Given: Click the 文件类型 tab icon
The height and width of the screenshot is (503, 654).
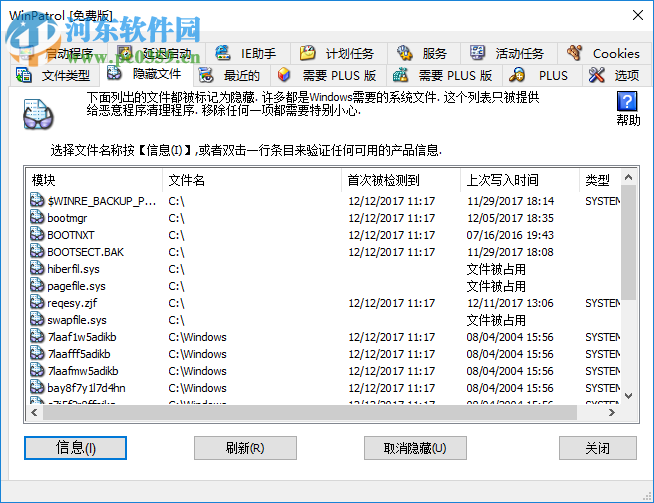Looking at the screenshot, I should pyautogui.click(x=23, y=75).
